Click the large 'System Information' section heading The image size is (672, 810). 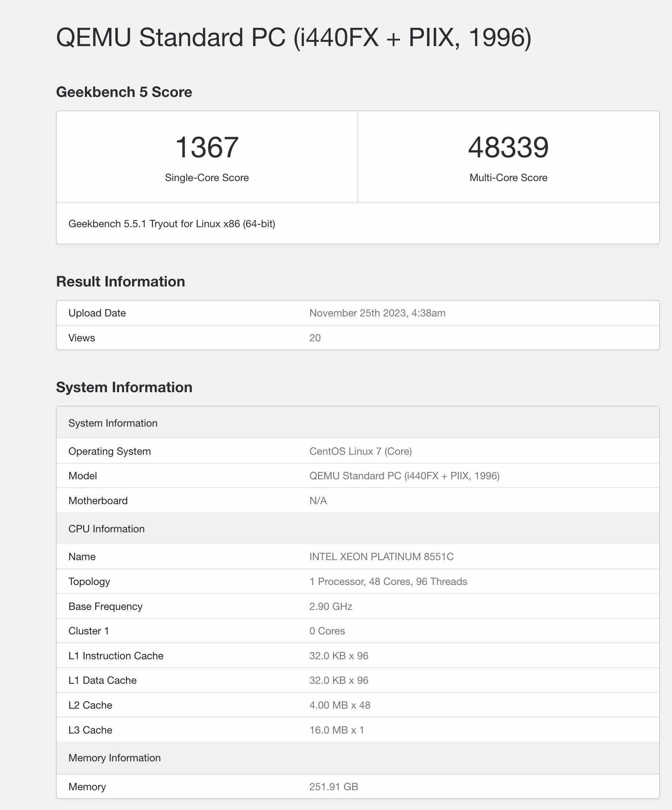[124, 387]
